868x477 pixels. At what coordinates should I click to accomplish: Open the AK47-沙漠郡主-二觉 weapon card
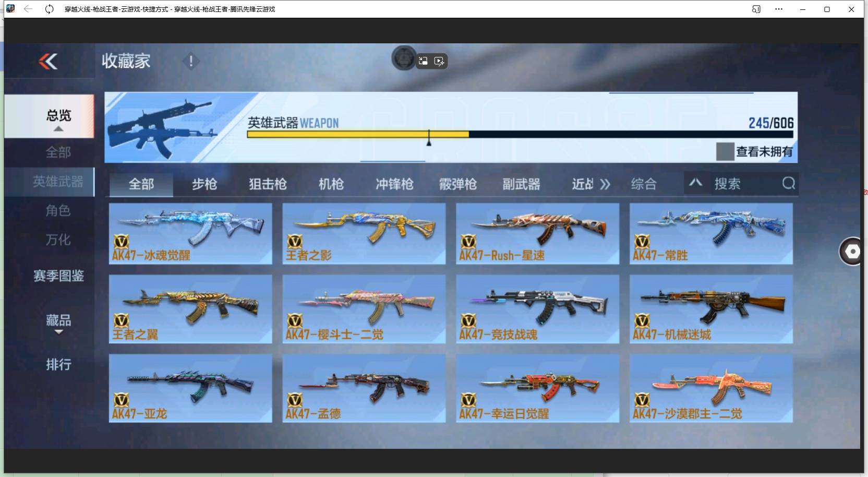click(x=712, y=388)
